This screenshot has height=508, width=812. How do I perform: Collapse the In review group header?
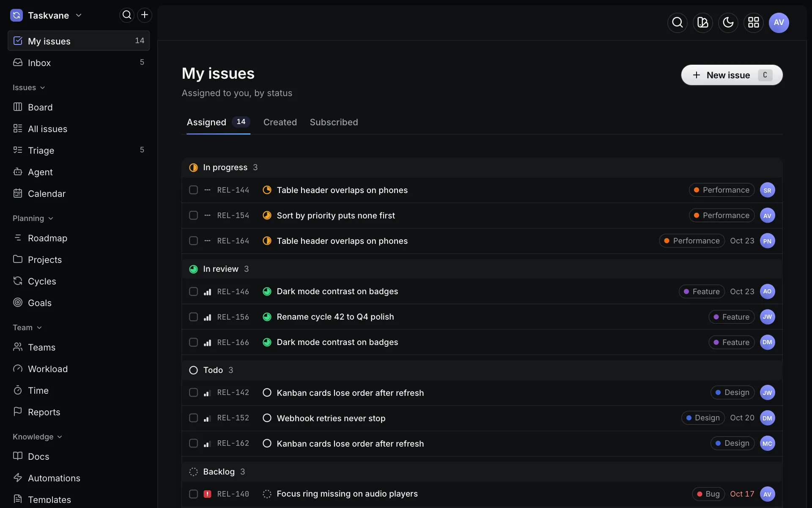(x=482, y=269)
